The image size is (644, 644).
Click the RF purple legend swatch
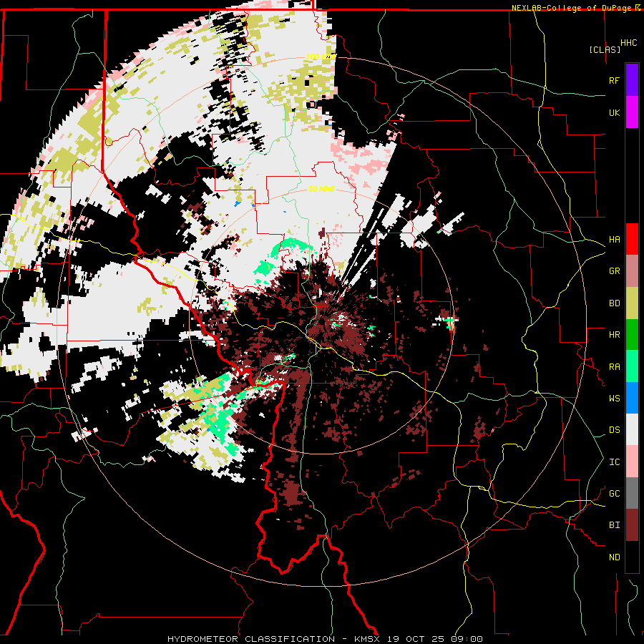click(x=632, y=80)
